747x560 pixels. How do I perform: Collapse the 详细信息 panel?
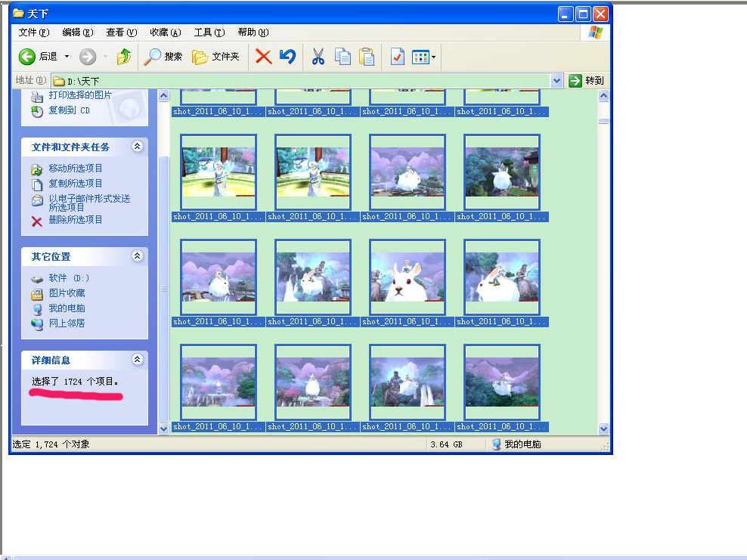[x=137, y=360]
